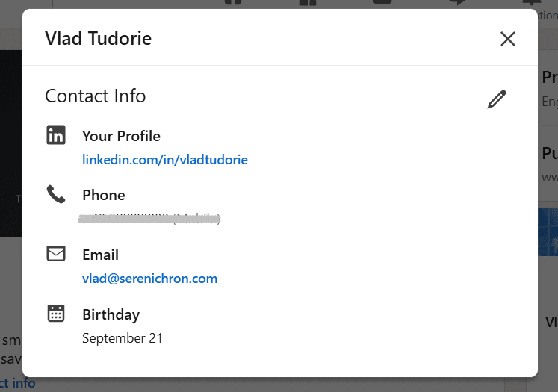Click the LinkedIn logo icon beside Your Profile
558x392 pixels.
coord(56,135)
